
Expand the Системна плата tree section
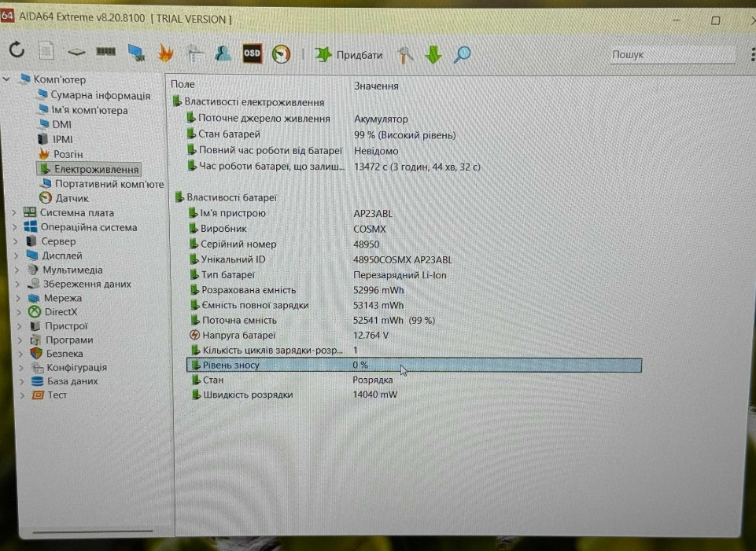click(13, 212)
